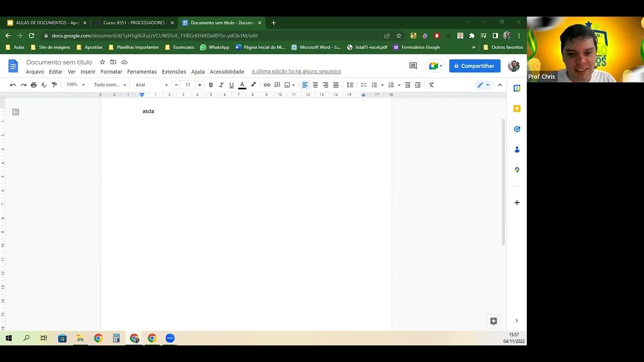Open Google Maps in the side panel
The image size is (644, 362).
tap(517, 170)
